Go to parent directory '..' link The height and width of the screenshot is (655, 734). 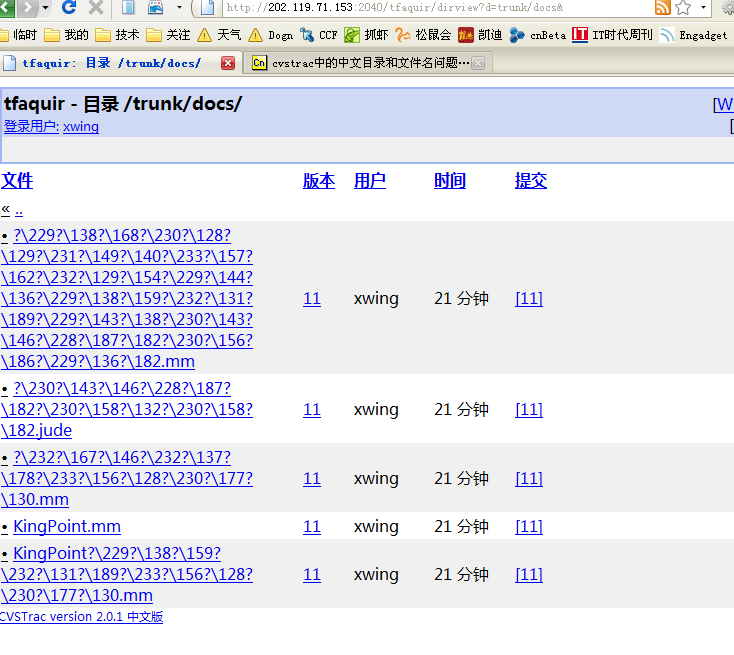pos(19,209)
